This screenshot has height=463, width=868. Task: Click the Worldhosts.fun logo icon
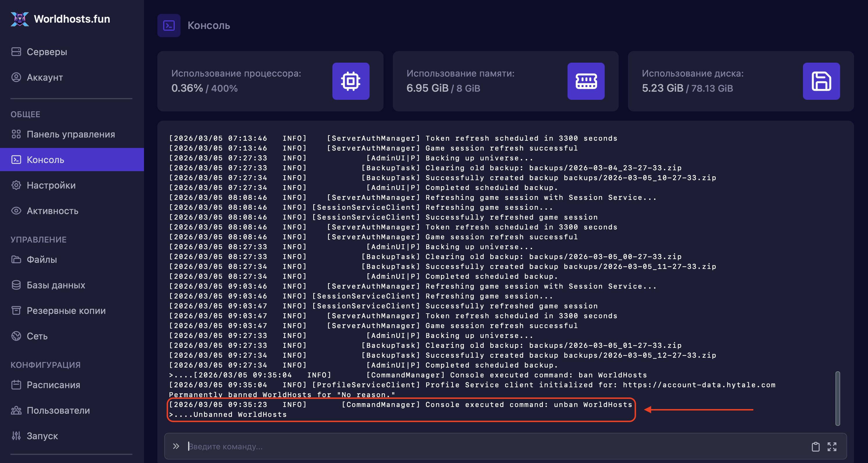tap(19, 19)
